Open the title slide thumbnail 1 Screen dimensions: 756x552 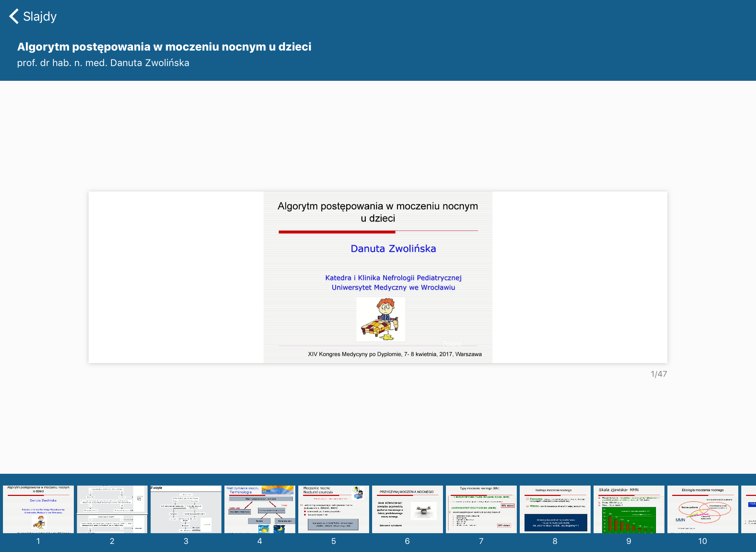point(38,509)
